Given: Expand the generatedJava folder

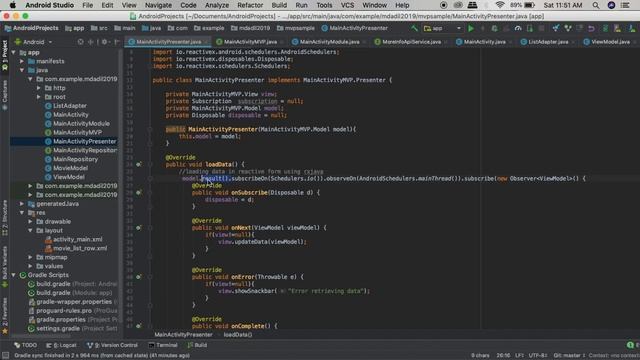Looking at the screenshot, I should point(22,204).
